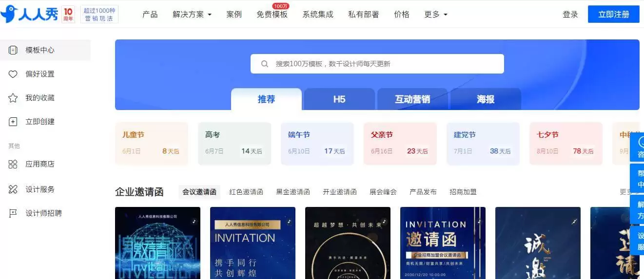644x279 pixels.
Task: Open the 超越梦想·共创未来 gold ring template
Action: pyautogui.click(x=348, y=243)
